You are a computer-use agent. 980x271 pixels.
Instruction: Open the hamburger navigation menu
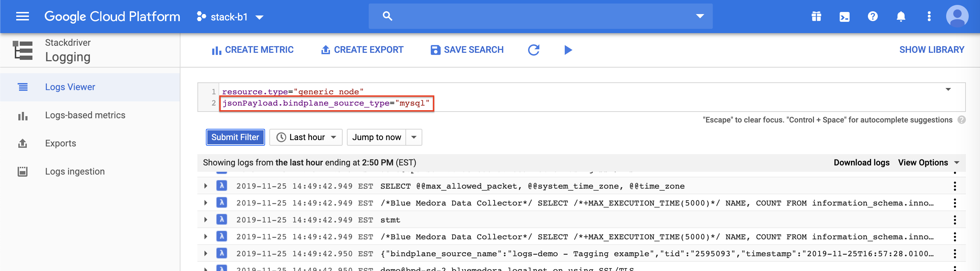(23, 16)
